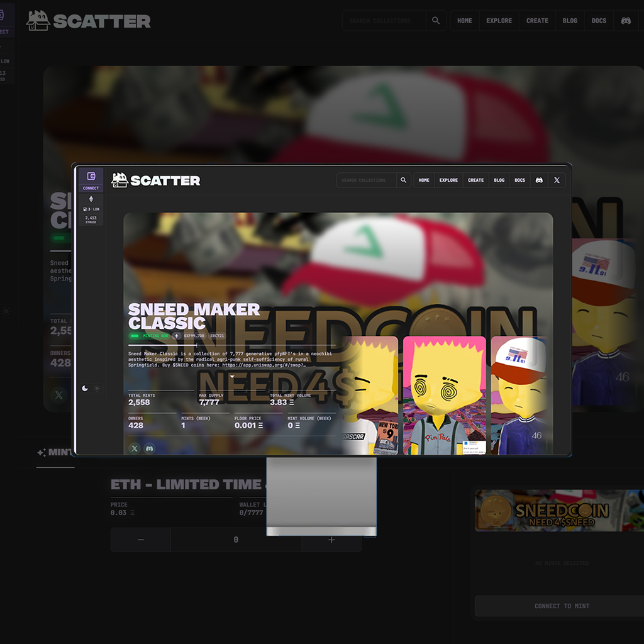Switch to light mode sun toggle
The height and width of the screenshot is (644, 644).
point(97,389)
